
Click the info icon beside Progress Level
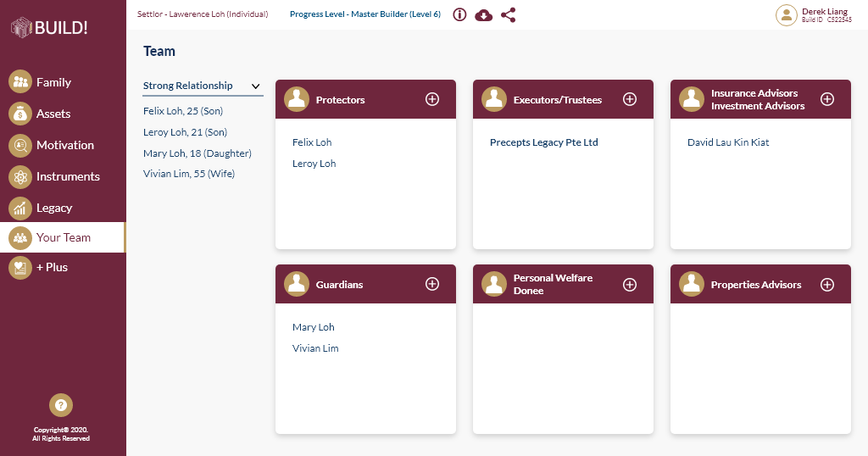pos(459,14)
